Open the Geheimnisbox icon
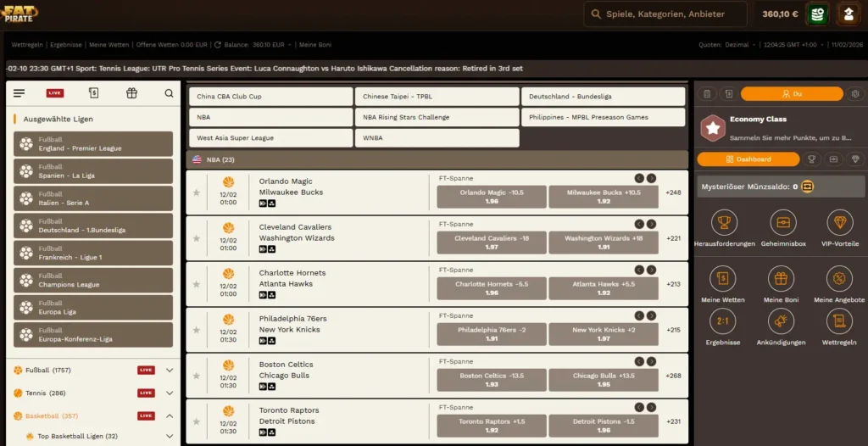The image size is (868, 446). click(x=783, y=222)
